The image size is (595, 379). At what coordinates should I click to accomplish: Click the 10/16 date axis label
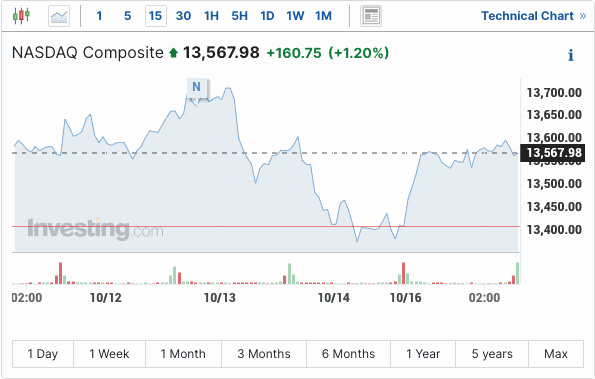(x=406, y=298)
